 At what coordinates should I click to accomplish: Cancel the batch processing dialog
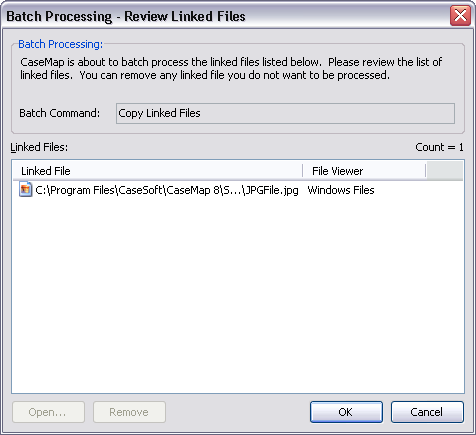[427, 412]
